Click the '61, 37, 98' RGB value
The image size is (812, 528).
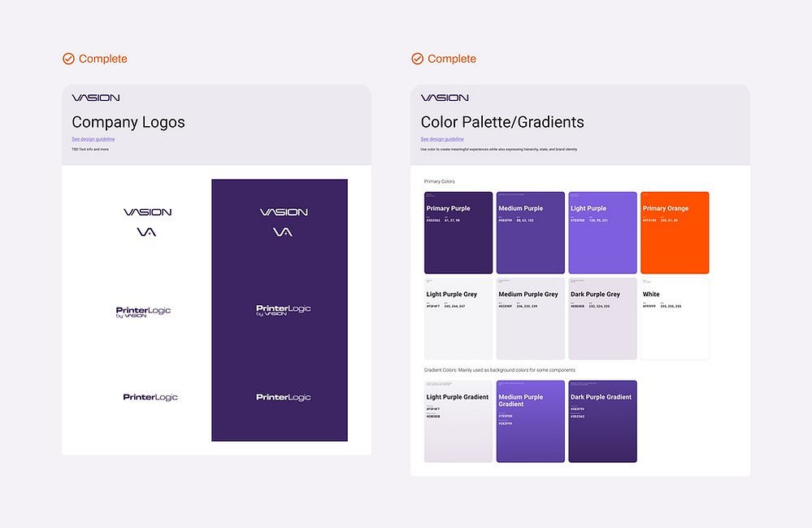(452, 220)
